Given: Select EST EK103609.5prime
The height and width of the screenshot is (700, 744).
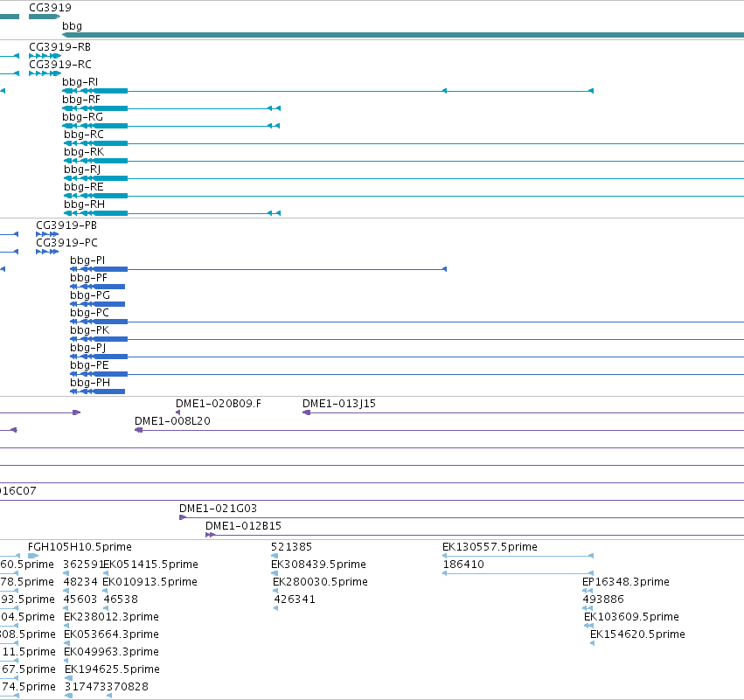Looking at the screenshot, I should [631, 617].
